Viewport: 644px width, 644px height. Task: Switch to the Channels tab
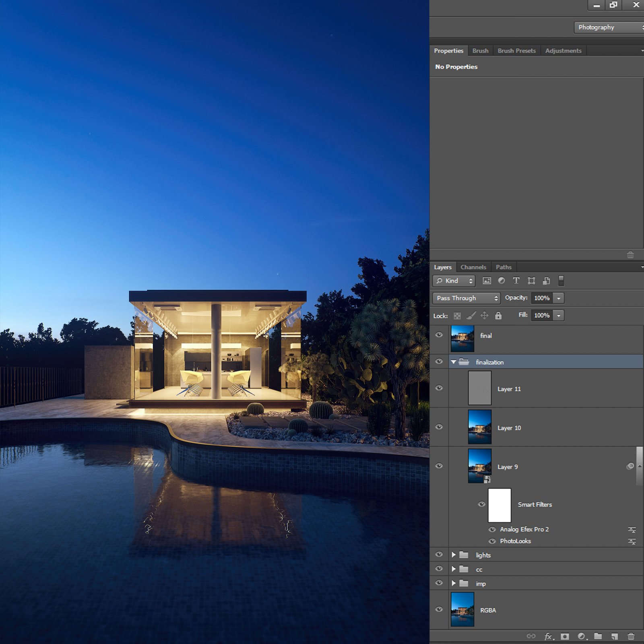pos(473,267)
